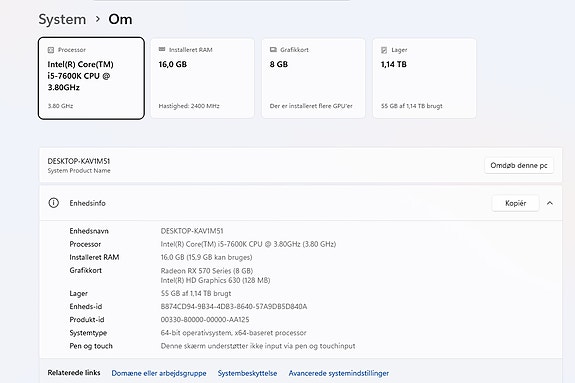Screen dimensions: 575x383
Task: Open Domæne eller arbejdsgruppe link
Action: click(x=159, y=373)
